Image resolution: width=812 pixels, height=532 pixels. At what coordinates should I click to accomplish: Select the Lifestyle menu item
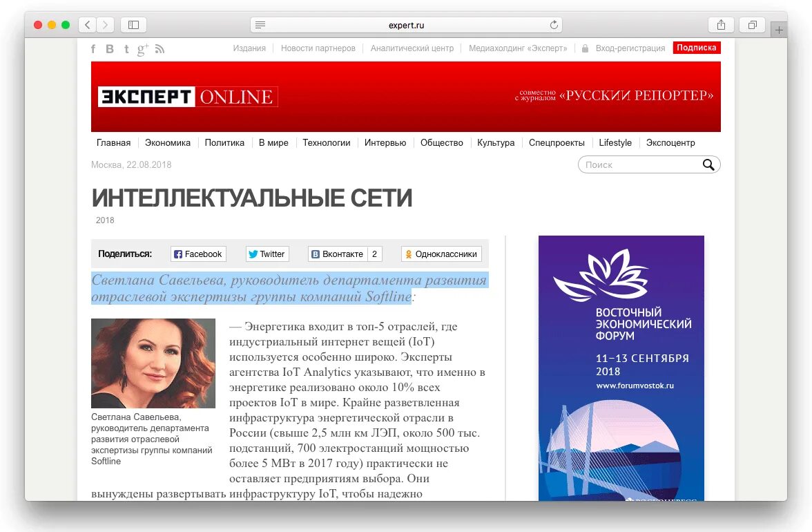(615, 142)
